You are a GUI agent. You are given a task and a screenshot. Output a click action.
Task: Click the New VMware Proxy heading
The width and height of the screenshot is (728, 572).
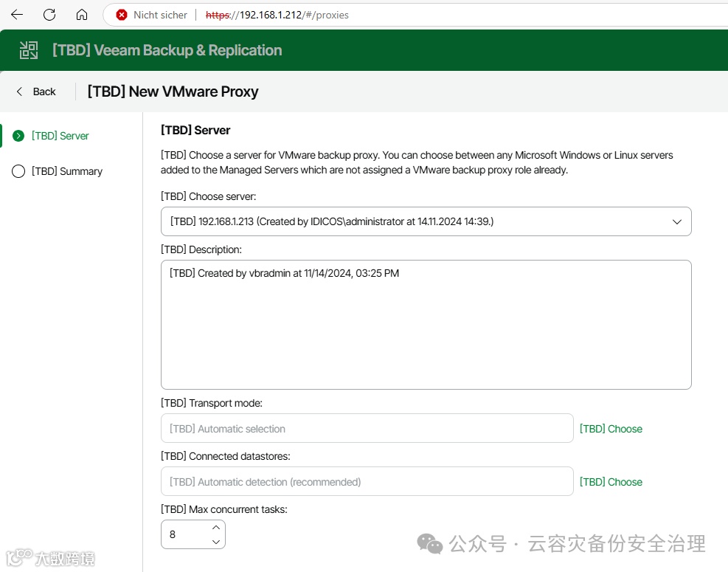173,92
